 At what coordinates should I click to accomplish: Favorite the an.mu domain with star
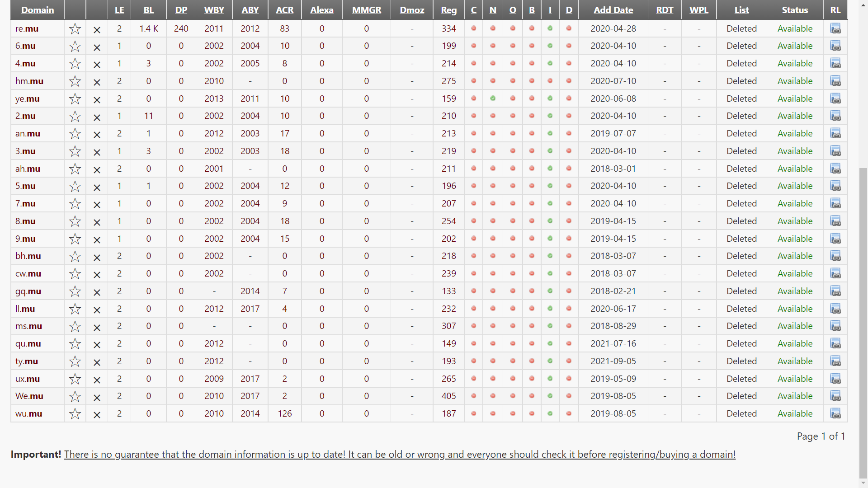pos(75,134)
